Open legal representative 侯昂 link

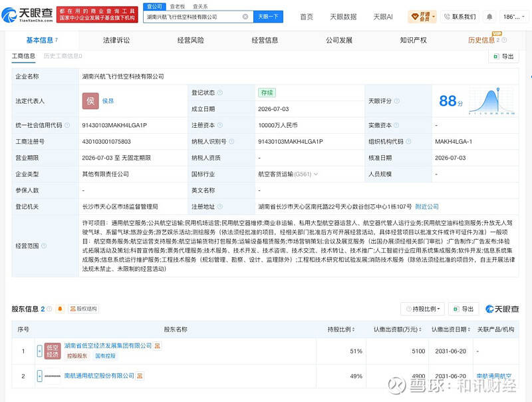[x=108, y=101]
